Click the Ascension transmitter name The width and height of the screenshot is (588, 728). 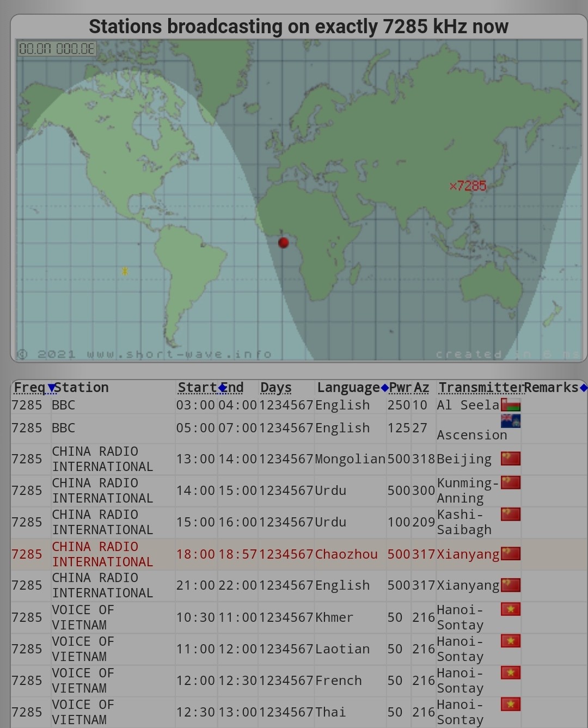tap(472, 435)
